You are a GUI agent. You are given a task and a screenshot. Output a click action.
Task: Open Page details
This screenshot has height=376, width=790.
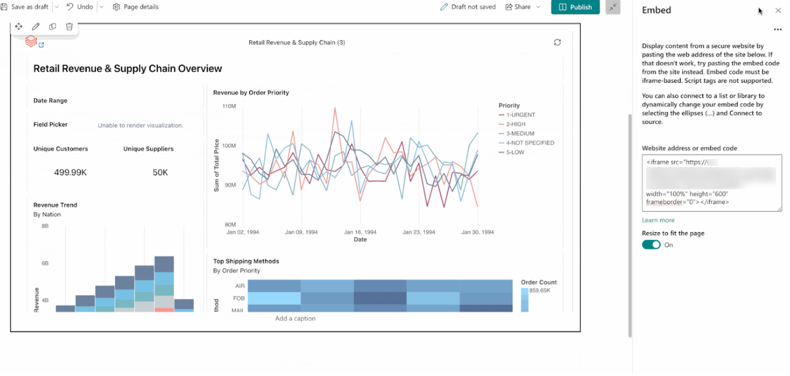(x=136, y=7)
